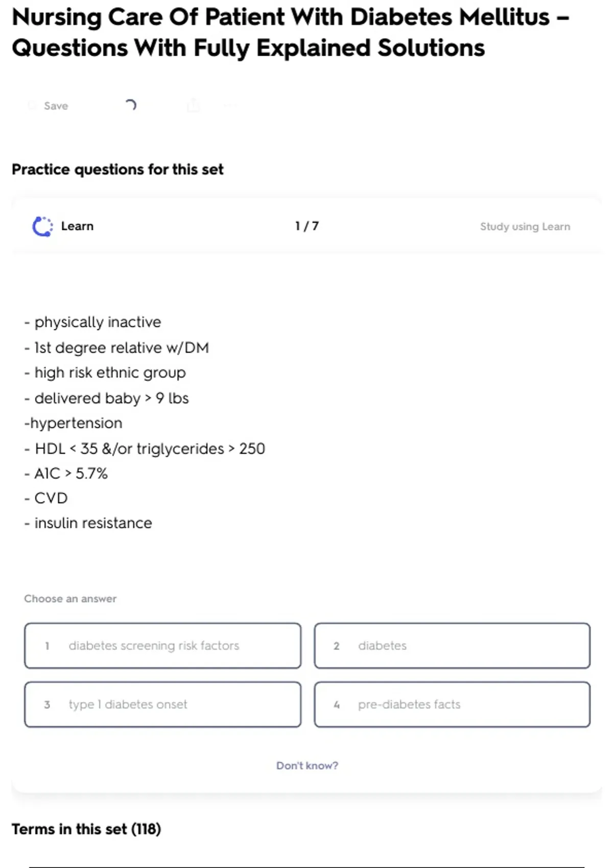
Task: Open "Study using Learn" link
Action: pos(525,227)
